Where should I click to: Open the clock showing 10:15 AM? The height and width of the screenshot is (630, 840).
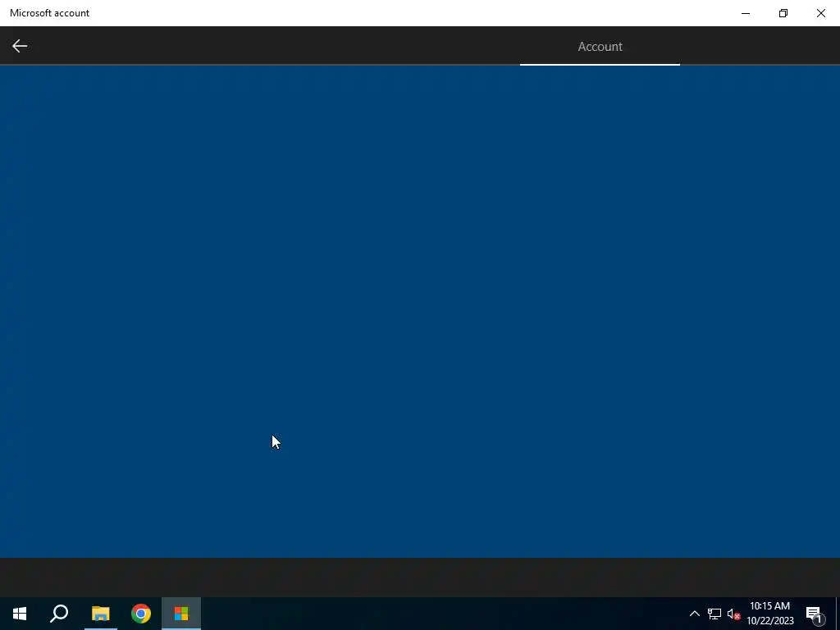click(x=769, y=614)
